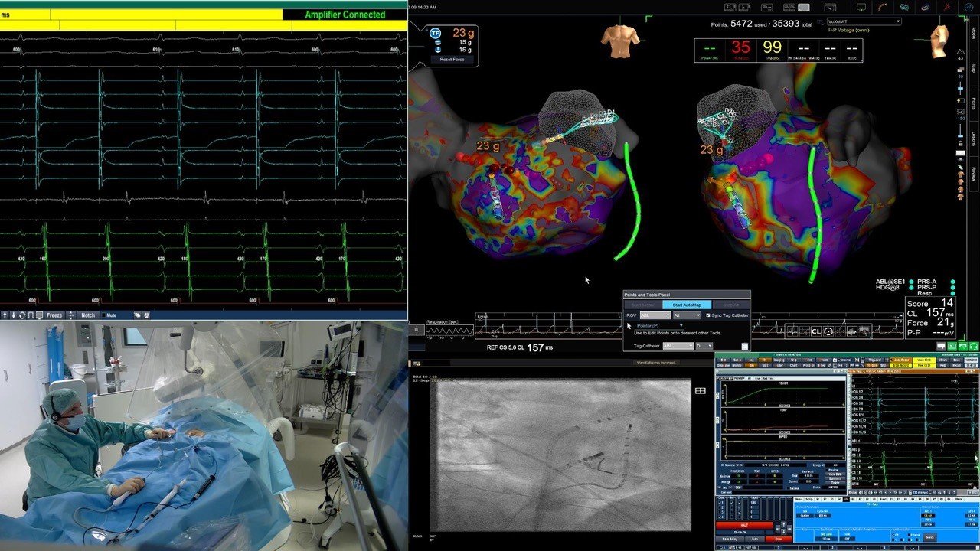The image size is (980, 551).
Task: Click the down arrow icon in ECG toolbar
Action: (x=13, y=315)
